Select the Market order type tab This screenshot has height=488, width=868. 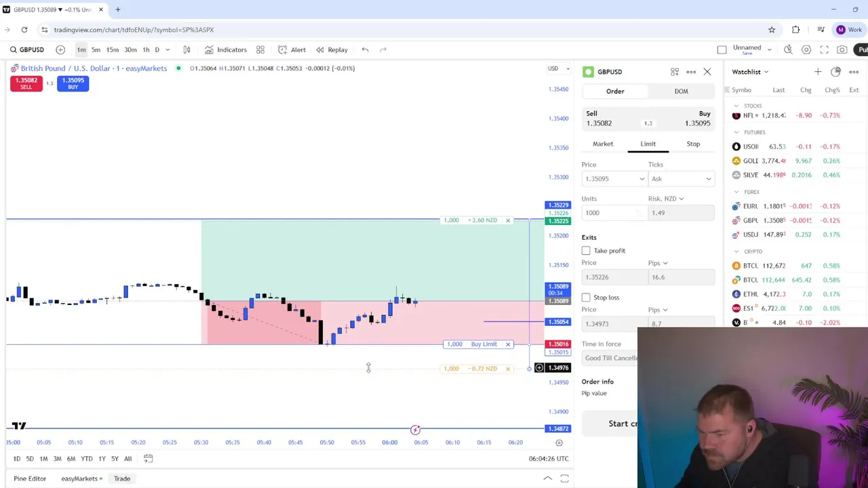(x=603, y=144)
